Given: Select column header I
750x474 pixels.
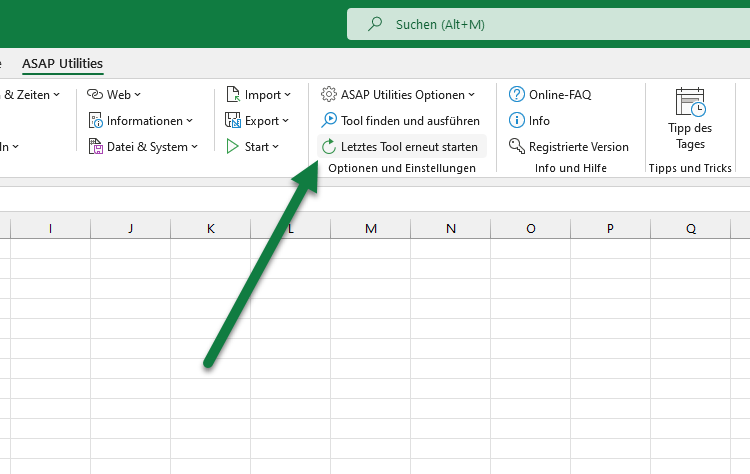Looking at the screenshot, I should point(50,229).
